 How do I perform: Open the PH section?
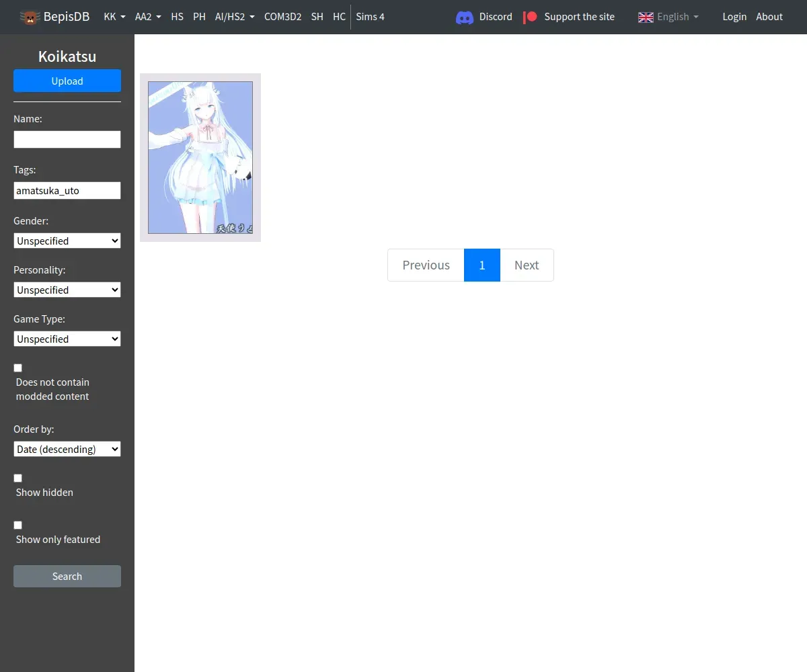tap(199, 17)
